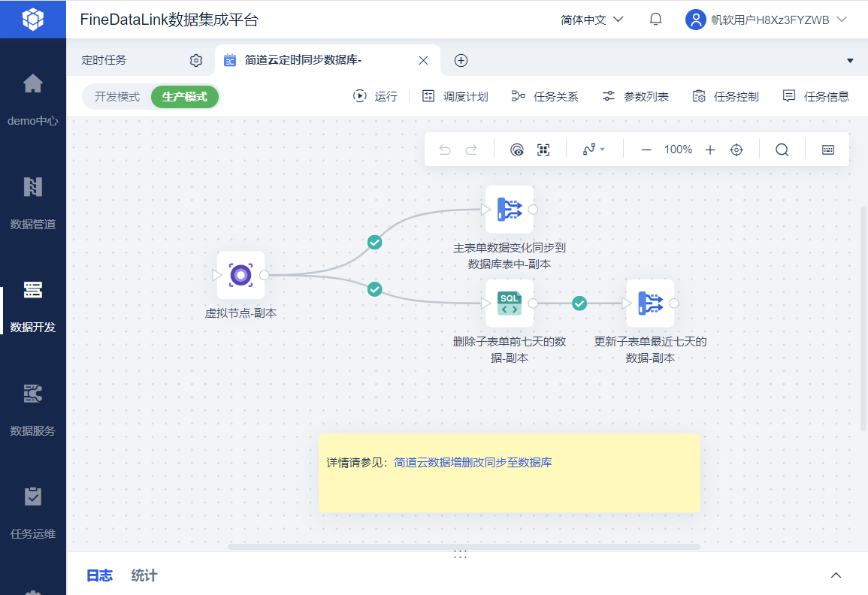Click the vertical canvas scrollbar
This screenshot has height=595, width=868.
click(863, 319)
